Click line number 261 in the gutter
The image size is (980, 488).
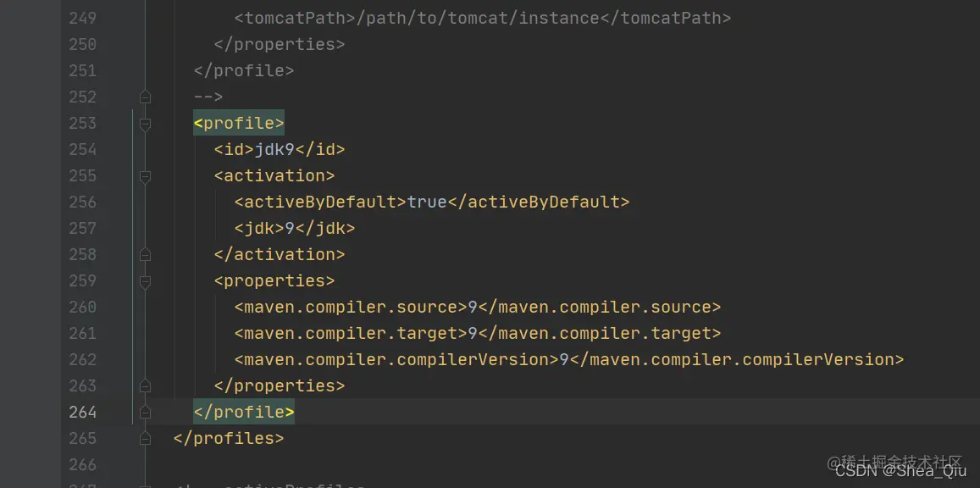(82, 334)
